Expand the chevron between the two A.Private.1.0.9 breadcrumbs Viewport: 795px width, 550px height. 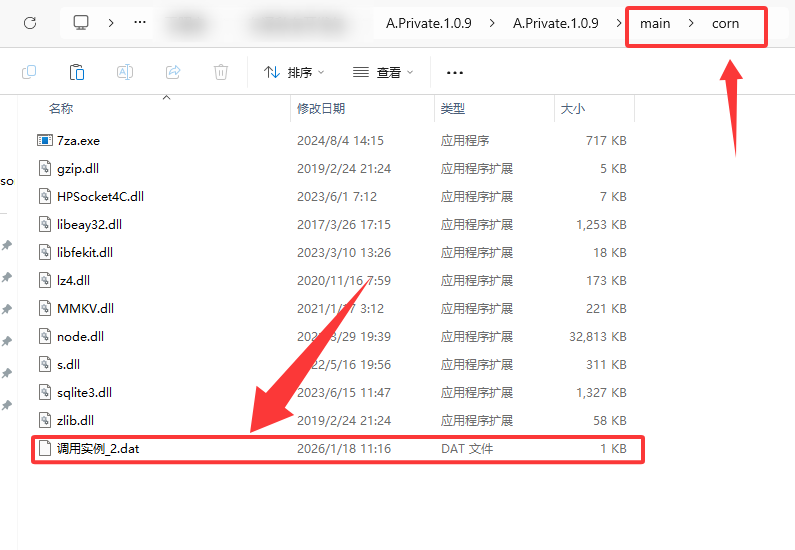click(492, 23)
